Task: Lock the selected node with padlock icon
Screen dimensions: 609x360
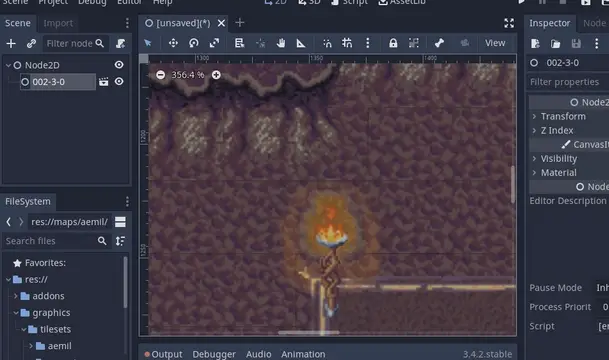Action: click(x=393, y=43)
